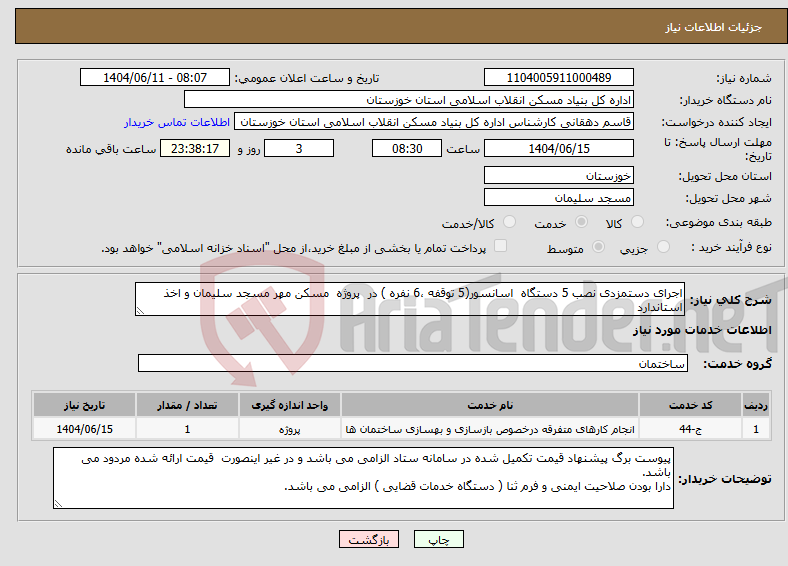
Task: Click the شرح کلی نیاز description textarea
Action: click(410, 299)
